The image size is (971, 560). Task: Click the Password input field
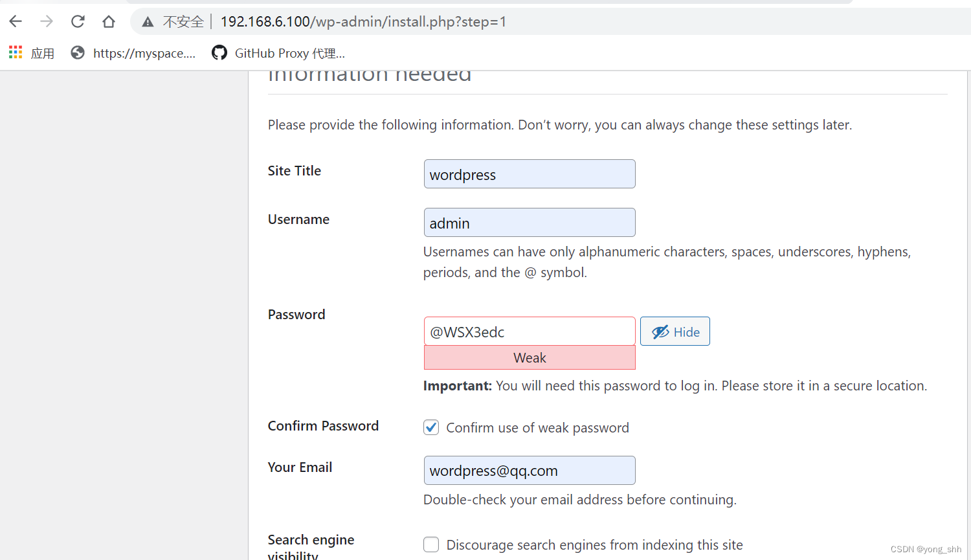point(530,331)
